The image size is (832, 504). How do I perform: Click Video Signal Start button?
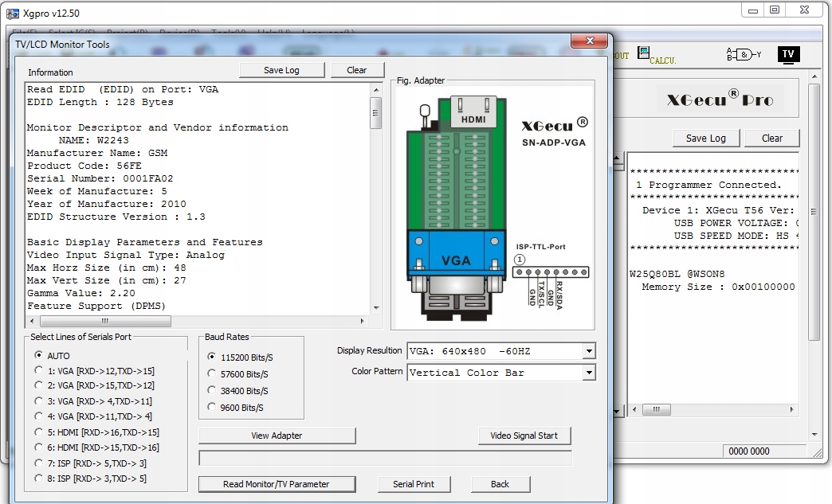coord(524,436)
